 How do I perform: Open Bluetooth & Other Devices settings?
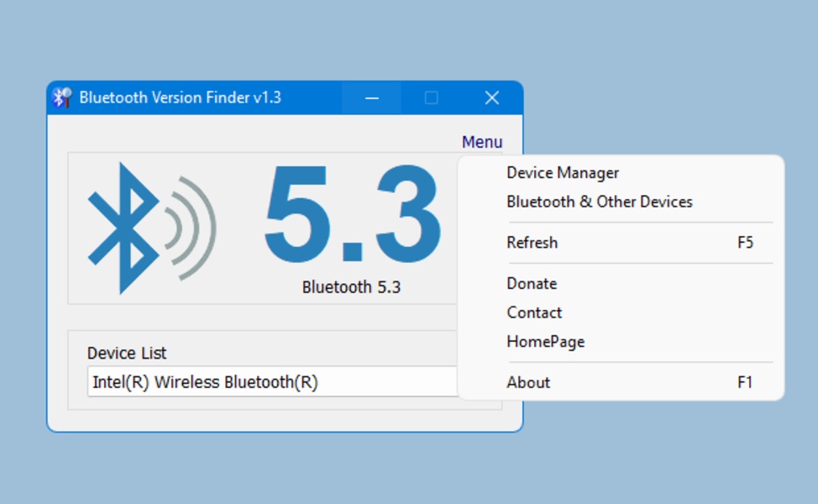599,202
